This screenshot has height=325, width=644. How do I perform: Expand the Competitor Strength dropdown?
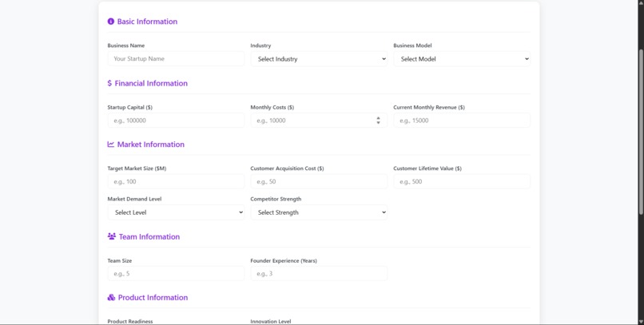[x=319, y=212]
